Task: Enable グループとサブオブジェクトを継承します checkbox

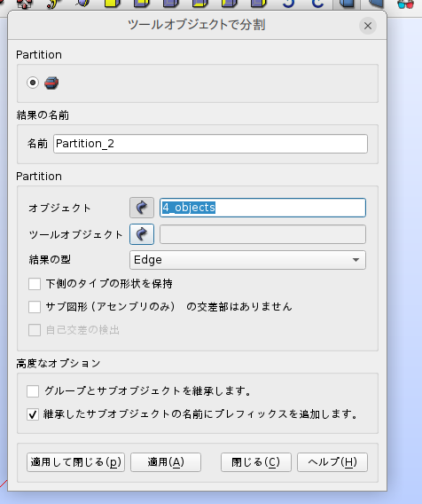Action: click(x=33, y=391)
